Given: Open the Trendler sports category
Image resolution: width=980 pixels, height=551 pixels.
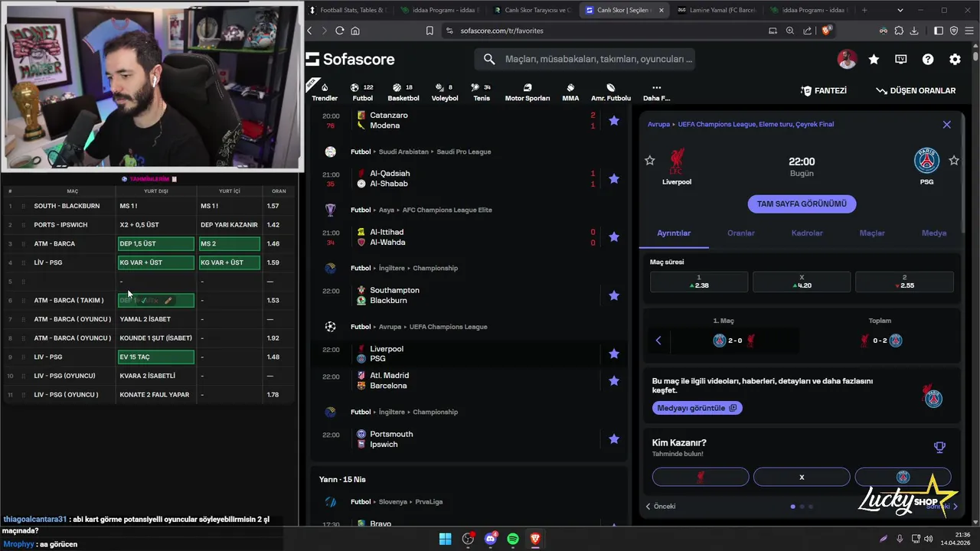Looking at the screenshot, I should tap(325, 91).
